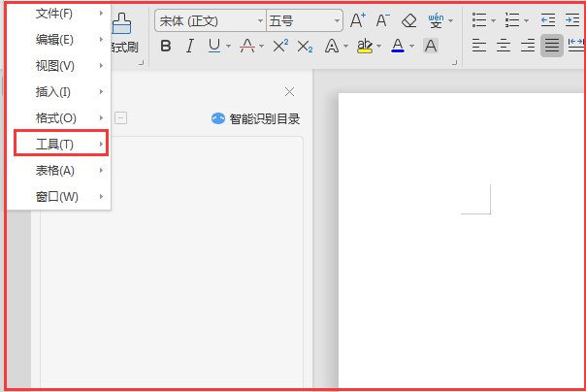
Task: Click the bulleted list icon
Action: pos(479,20)
